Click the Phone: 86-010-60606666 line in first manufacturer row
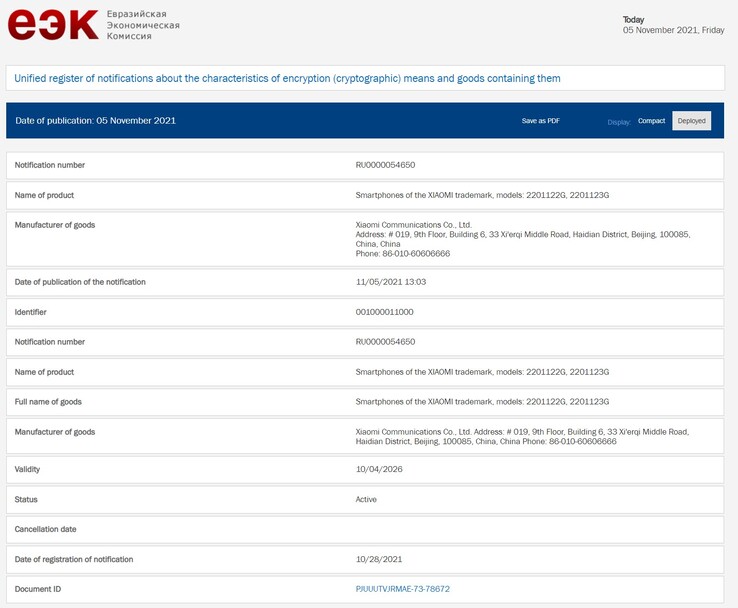This screenshot has height=608, width=738. tap(402, 254)
